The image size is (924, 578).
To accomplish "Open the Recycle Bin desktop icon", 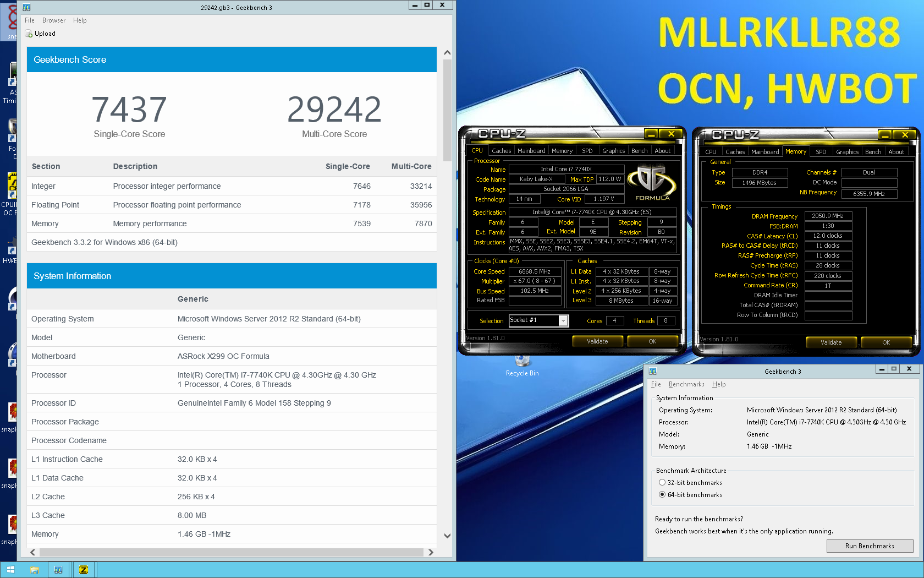I will [x=522, y=366].
